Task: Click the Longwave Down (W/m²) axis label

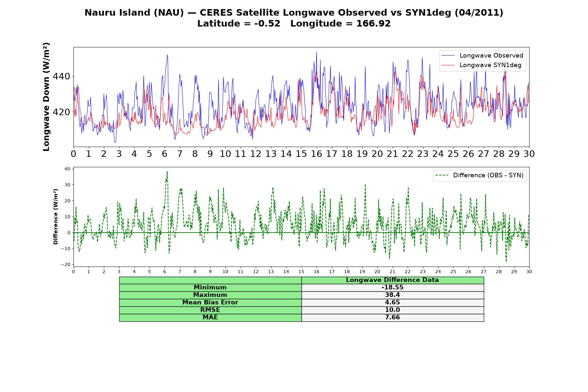Action: click(46, 97)
